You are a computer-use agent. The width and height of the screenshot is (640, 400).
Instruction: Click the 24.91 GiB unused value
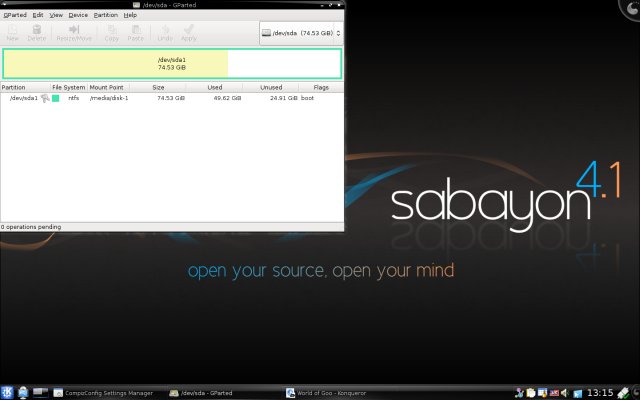click(x=284, y=98)
